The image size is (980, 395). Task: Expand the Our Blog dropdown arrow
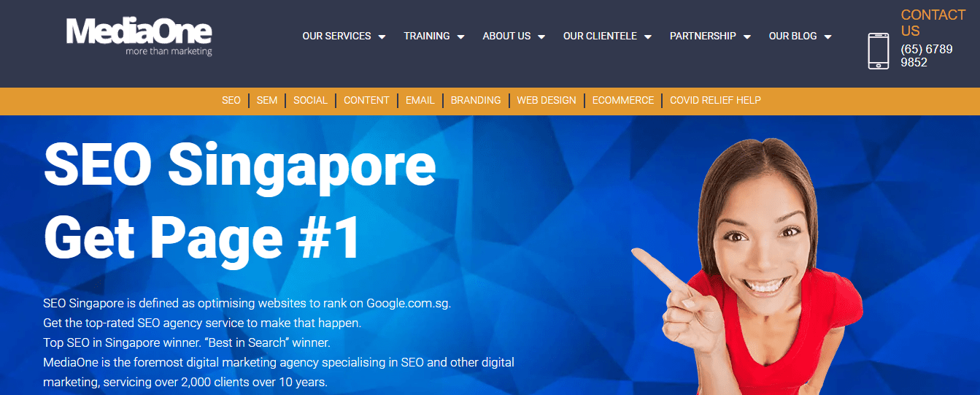[x=827, y=37]
